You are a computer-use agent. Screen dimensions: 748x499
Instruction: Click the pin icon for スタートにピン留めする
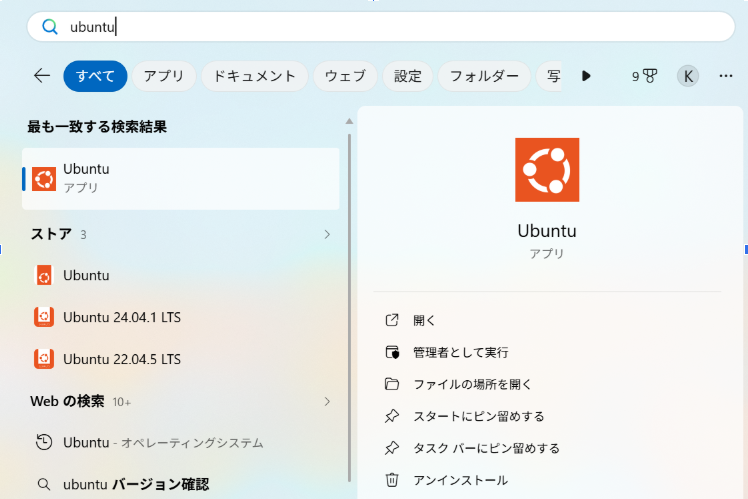tap(392, 416)
